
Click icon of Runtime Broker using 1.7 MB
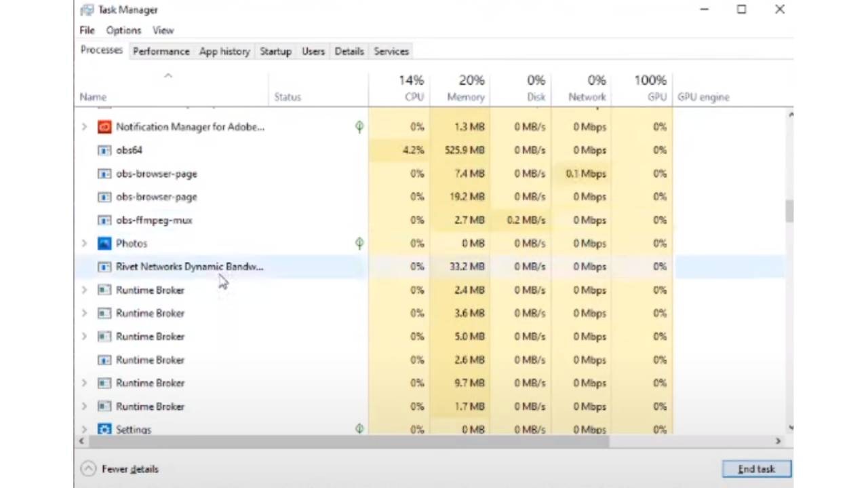point(104,406)
